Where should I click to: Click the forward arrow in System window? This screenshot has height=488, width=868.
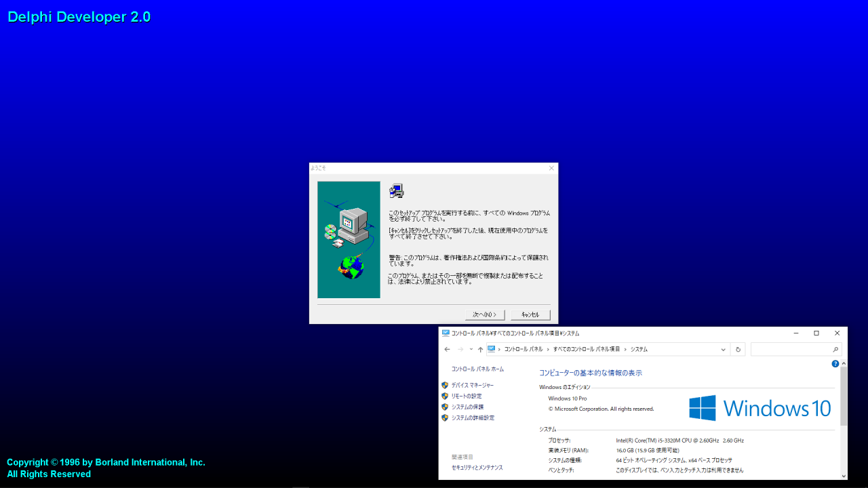(x=460, y=350)
